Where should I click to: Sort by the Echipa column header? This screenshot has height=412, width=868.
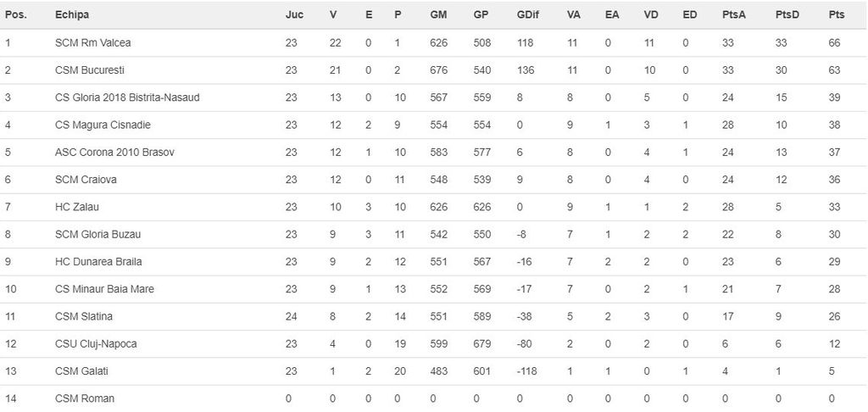point(72,15)
